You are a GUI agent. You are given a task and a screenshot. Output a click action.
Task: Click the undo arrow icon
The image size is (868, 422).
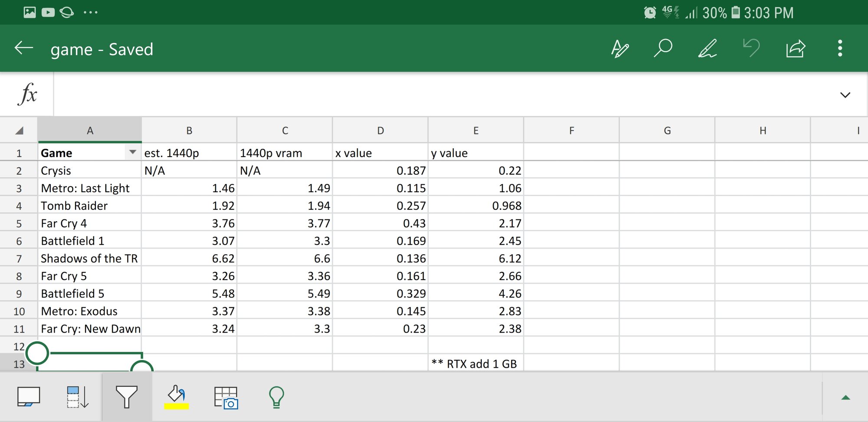pos(751,48)
